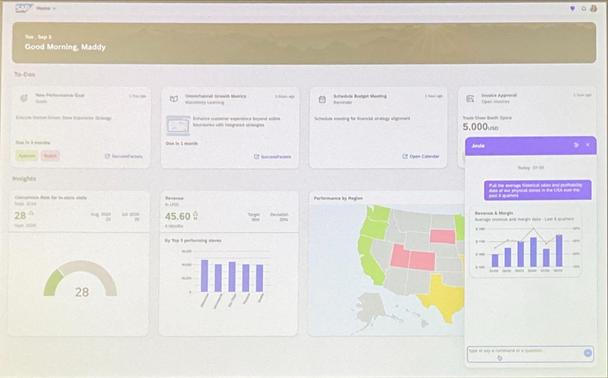Select the user prompt bubble in Joule

[537, 190]
